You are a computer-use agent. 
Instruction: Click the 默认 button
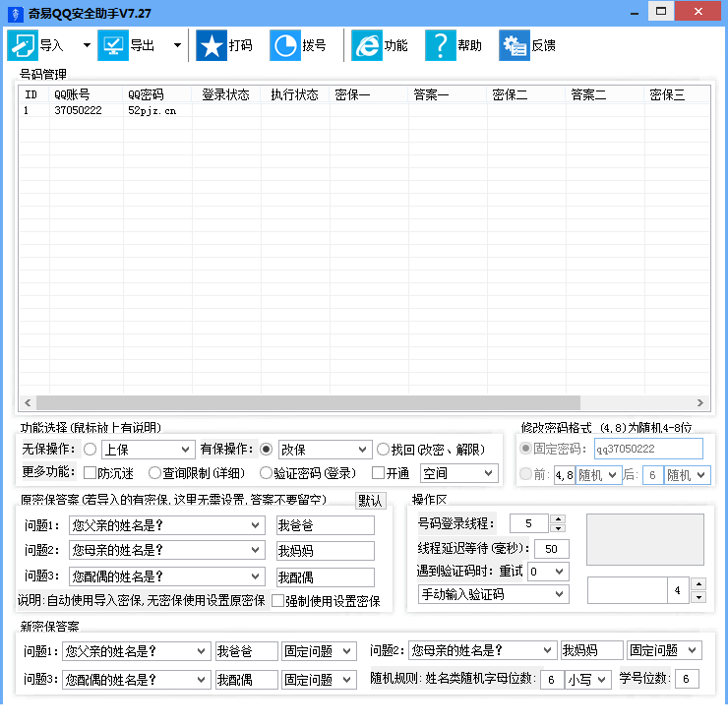[x=371, y=501]
